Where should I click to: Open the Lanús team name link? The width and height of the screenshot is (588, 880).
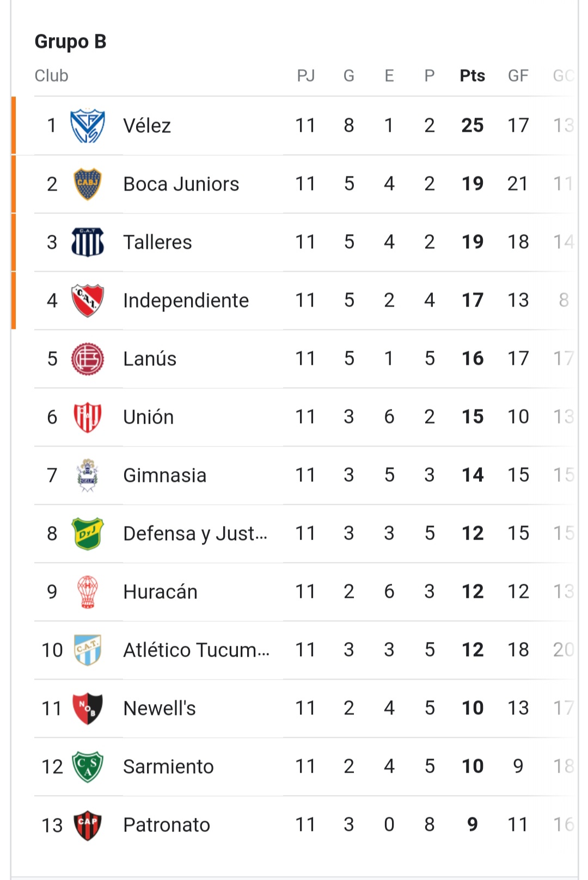tap(150, 359)
